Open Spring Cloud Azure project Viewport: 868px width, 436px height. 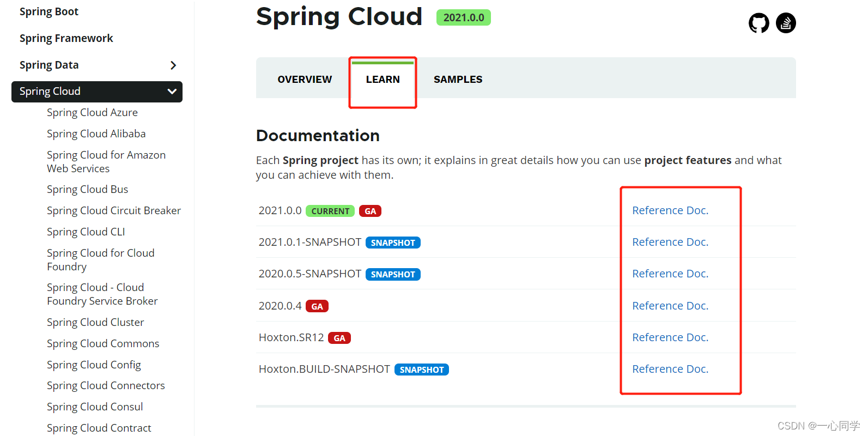click(92, 112)
